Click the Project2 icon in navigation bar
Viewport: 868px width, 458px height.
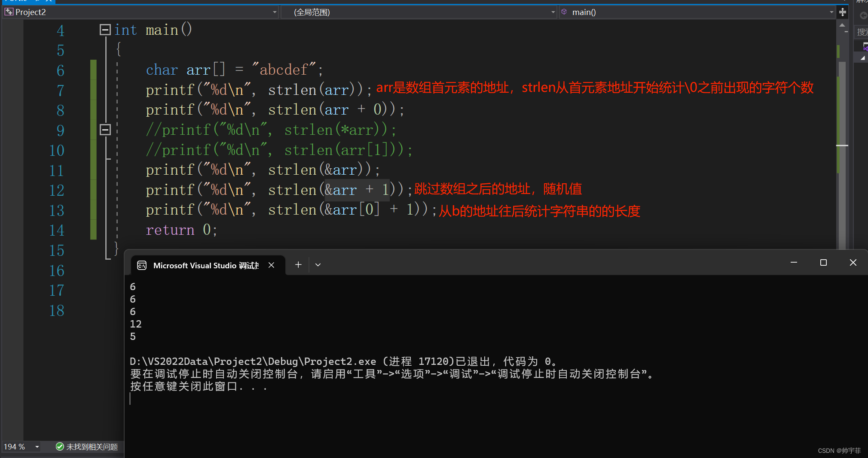[9, 12]
